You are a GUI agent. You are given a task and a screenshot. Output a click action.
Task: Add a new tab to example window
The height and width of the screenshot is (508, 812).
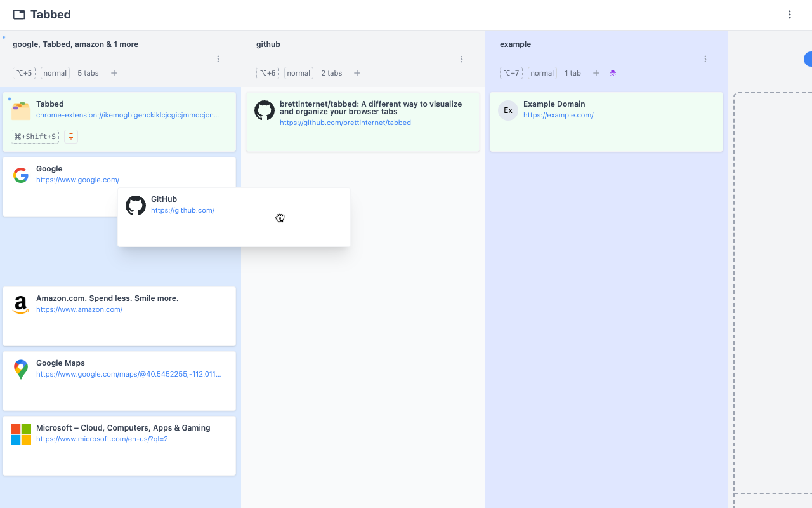596,73
